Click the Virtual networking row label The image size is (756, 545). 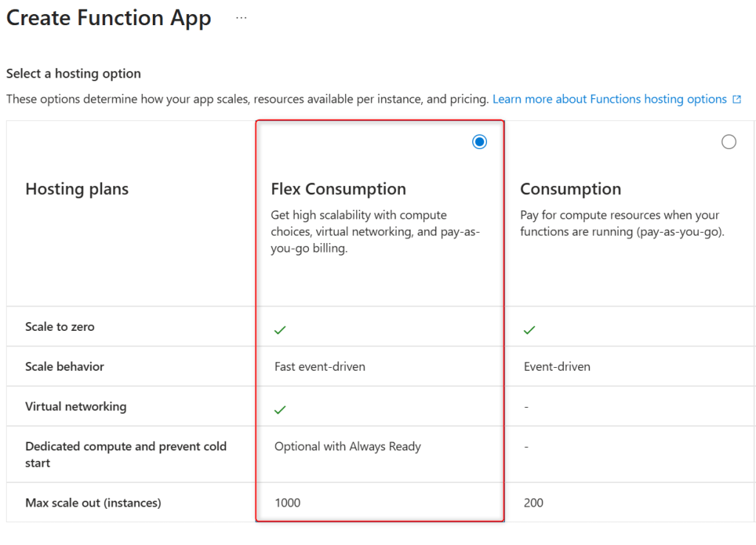click(76, 406)
